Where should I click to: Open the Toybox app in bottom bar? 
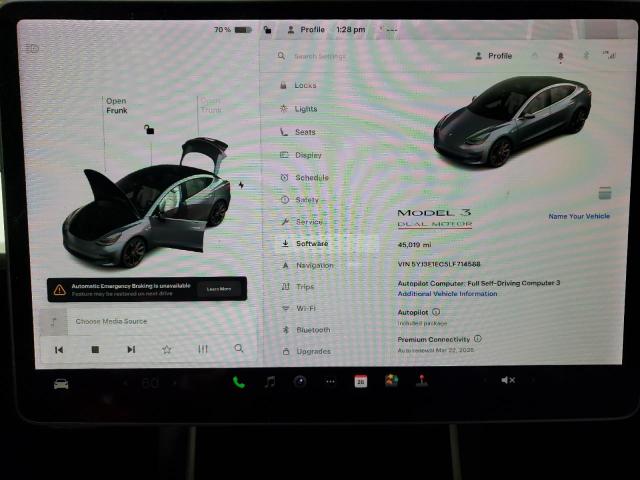[391, 380]
